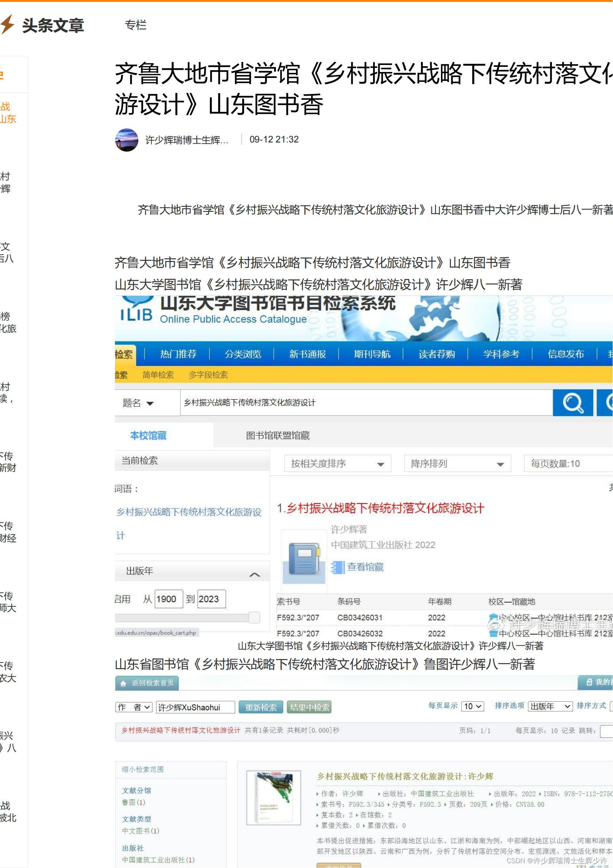613x868 pixels.
Task: Click the 结果中检索 button
Action: [309, 708]
